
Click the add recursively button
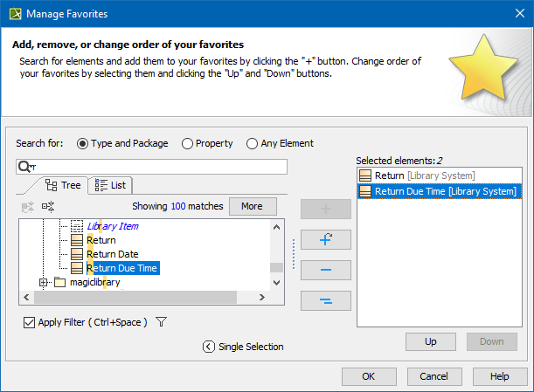coord(325,239)
